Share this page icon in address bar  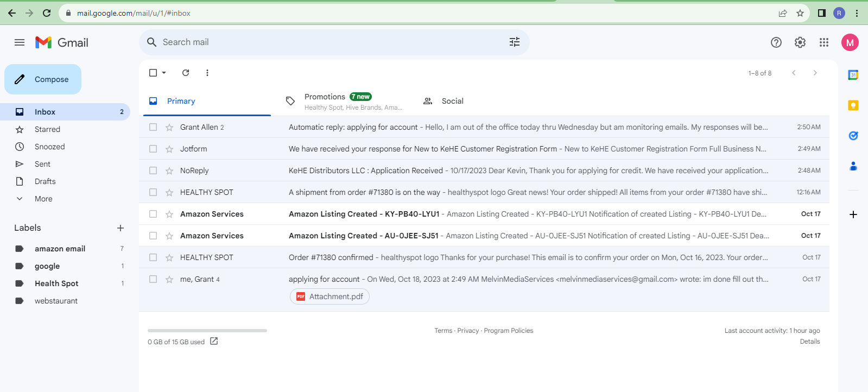tap(783, 13)
